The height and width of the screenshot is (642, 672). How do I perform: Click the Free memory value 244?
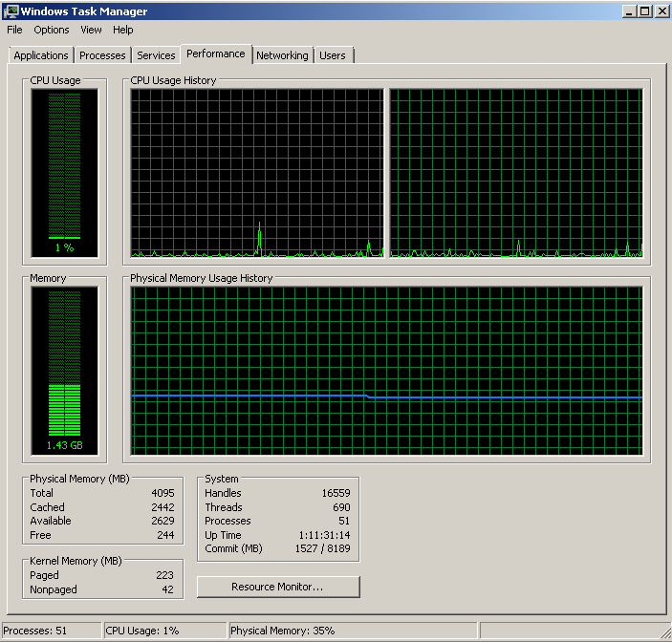[165, 535]
